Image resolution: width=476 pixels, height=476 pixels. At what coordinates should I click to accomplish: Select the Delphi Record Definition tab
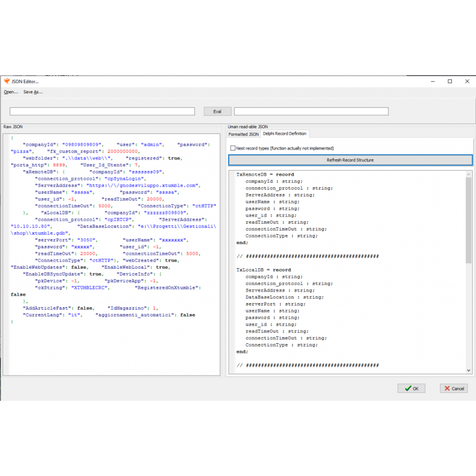click(285, 134)
